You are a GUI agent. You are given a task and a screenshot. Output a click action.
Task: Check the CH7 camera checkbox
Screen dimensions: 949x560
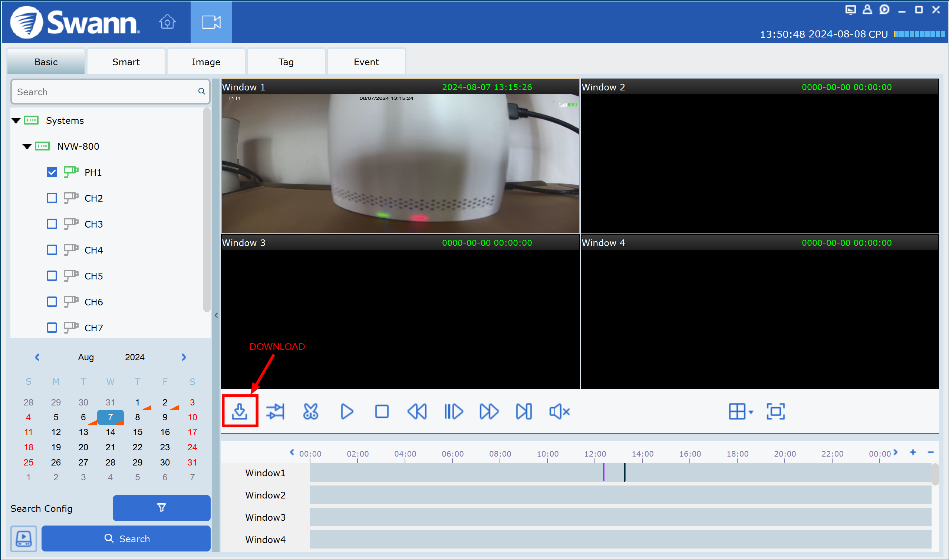coord(52,328)
